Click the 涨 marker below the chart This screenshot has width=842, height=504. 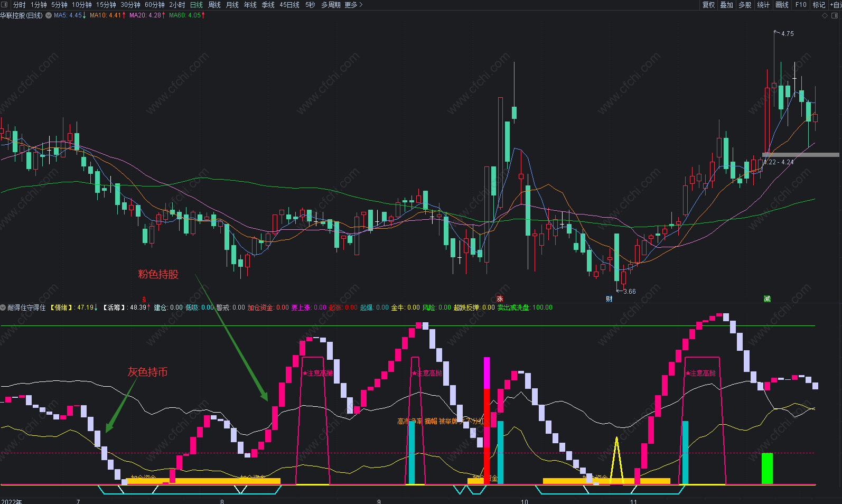[500, 299]
